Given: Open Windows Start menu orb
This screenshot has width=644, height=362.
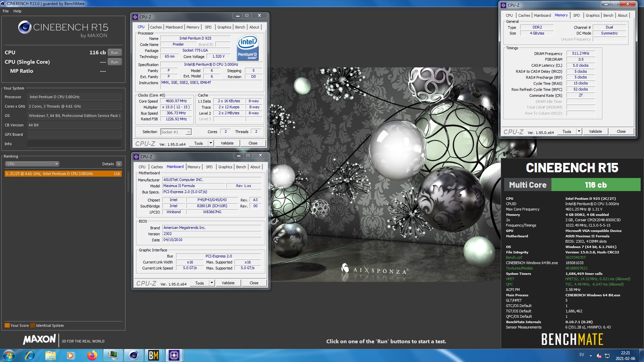Looking at the screenshot, I should coord(9,355).
